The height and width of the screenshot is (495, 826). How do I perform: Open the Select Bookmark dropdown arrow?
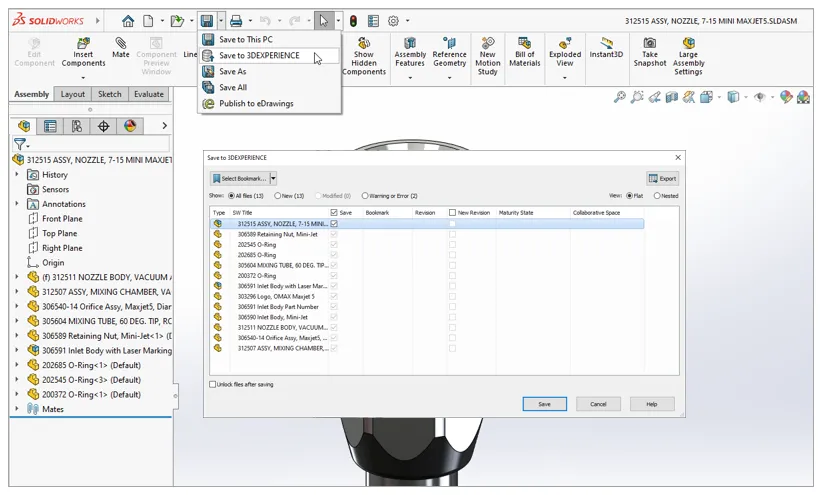click(273, 179)
